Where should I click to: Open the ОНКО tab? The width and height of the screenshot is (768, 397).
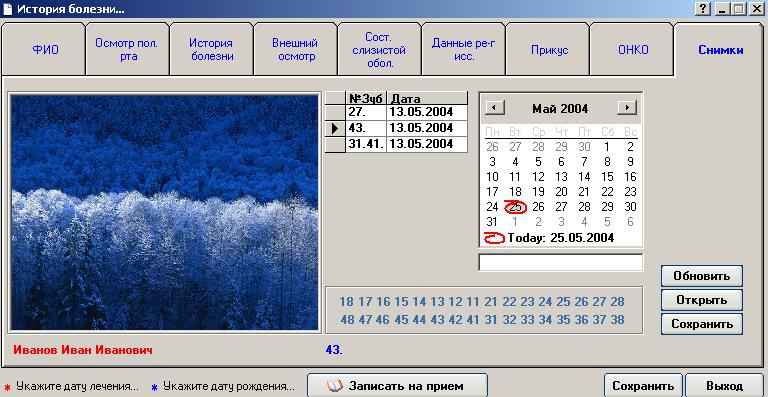(631, 49)
